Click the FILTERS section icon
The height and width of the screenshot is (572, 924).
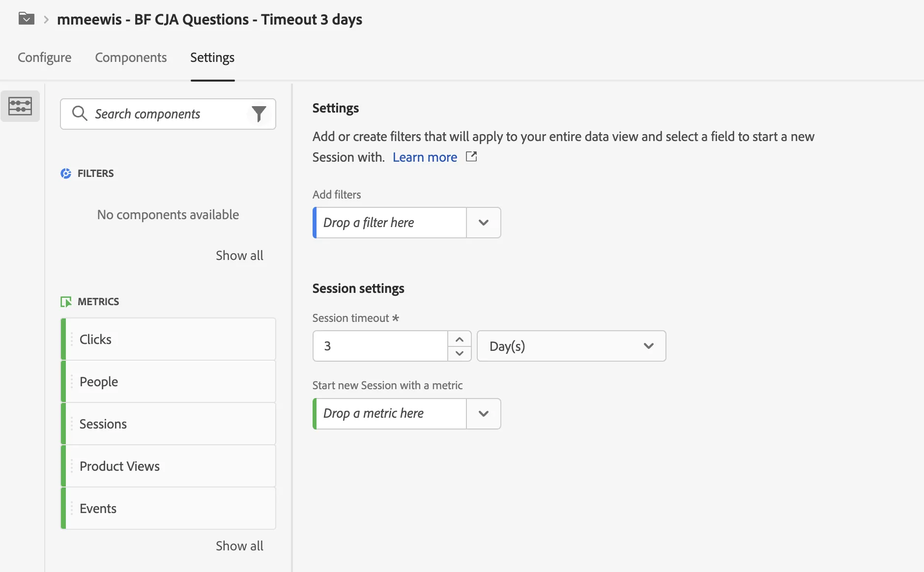[x=66, y=173]
